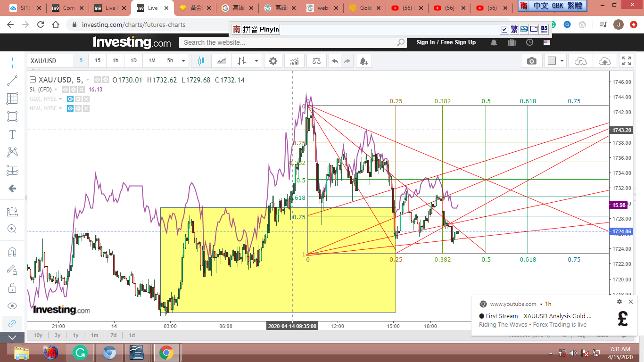Select the text annotation tool

click(x=12, y=134)
